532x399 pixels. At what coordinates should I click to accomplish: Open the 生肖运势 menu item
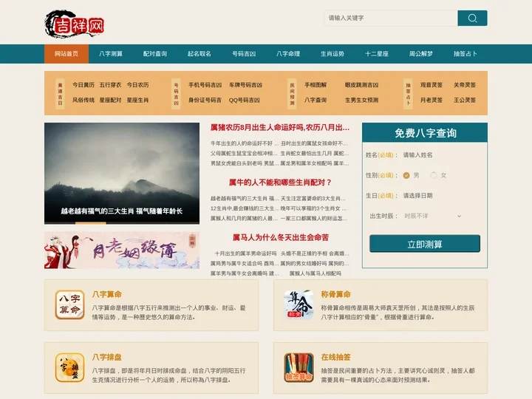pyautogui.click(x=332, y=54)
